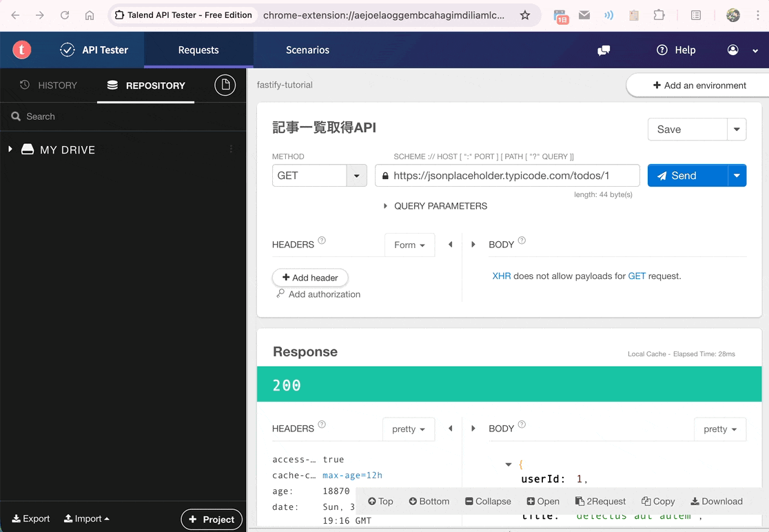This screenshot has width=769, height=532.
Task: Expand the MY DRIVE tree node
Action: tap(10, 149)
